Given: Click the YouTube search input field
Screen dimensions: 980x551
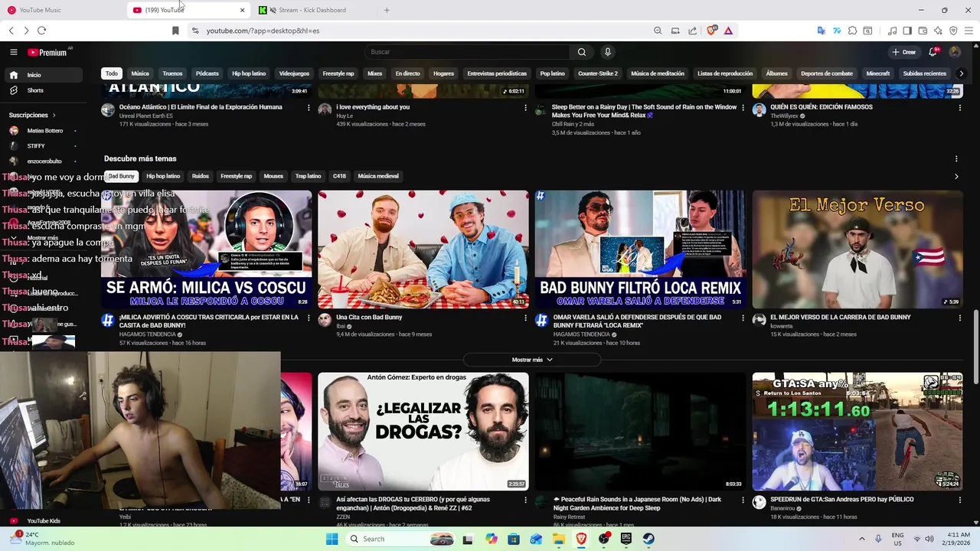Looking at the screenshot, I should tap(467, 52).
